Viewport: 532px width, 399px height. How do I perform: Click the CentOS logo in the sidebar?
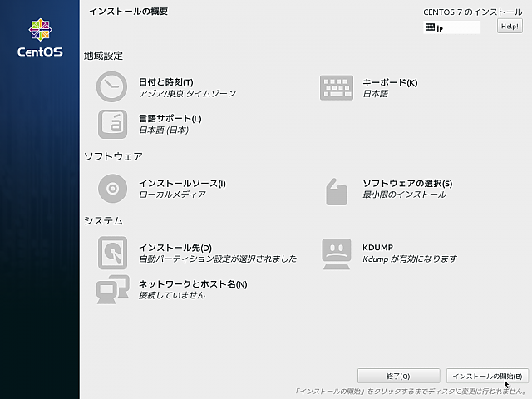click(40, 37)
